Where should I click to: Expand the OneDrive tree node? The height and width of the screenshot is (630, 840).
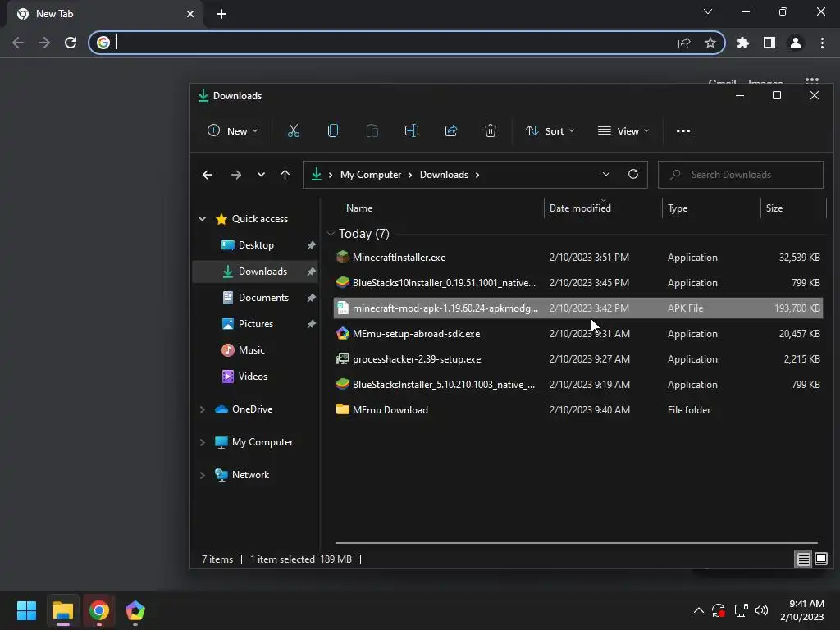pyautogui.click(x=202, y=409)
